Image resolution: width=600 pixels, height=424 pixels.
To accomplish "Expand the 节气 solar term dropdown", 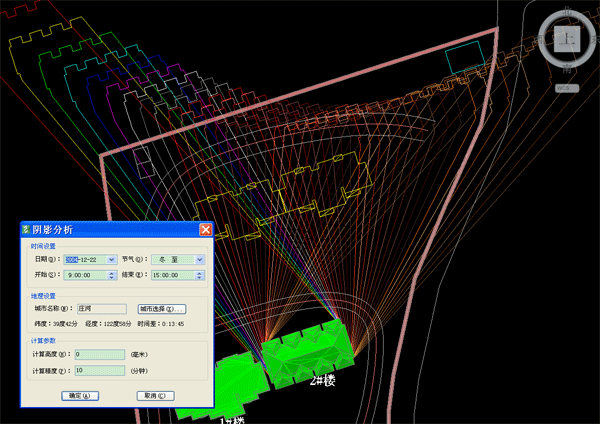I will pyautogui.click(x=199, y=260).
